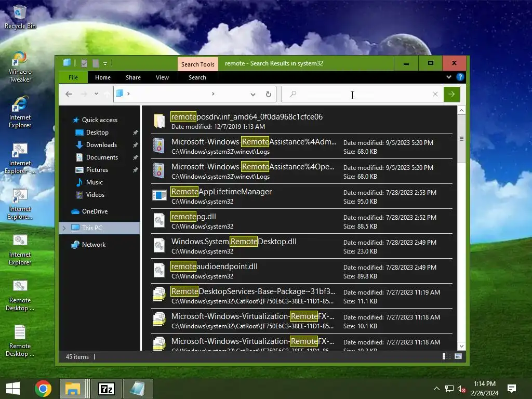
Task: Switch to the Home ribbon tab
Action: 103,77
